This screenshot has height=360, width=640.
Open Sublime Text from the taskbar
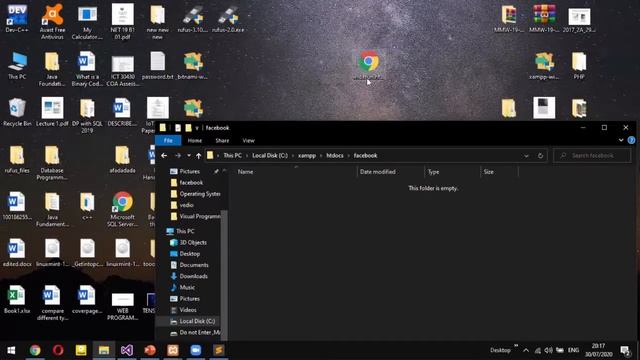tap(218, 350)
